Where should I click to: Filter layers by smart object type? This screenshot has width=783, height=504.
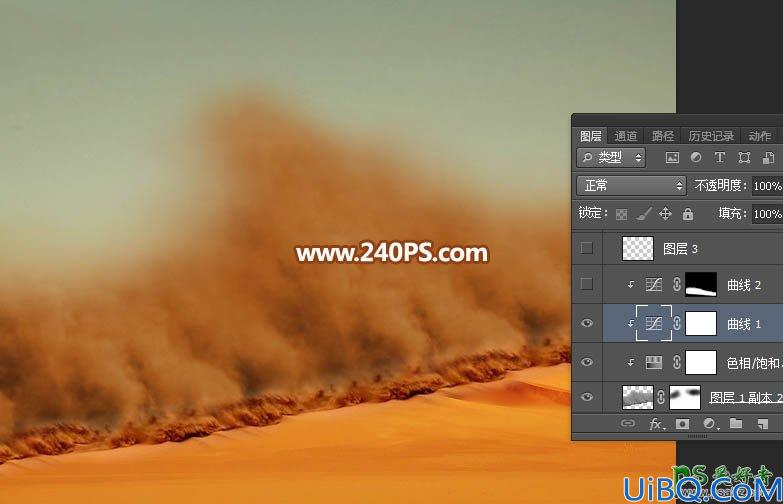point(768,158)
